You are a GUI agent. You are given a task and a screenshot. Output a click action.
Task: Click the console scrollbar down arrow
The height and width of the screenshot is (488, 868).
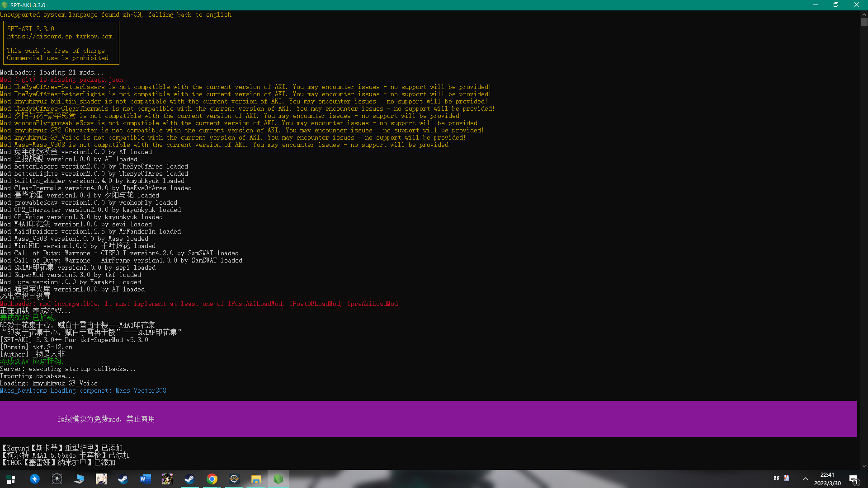(x=864, y=466)
